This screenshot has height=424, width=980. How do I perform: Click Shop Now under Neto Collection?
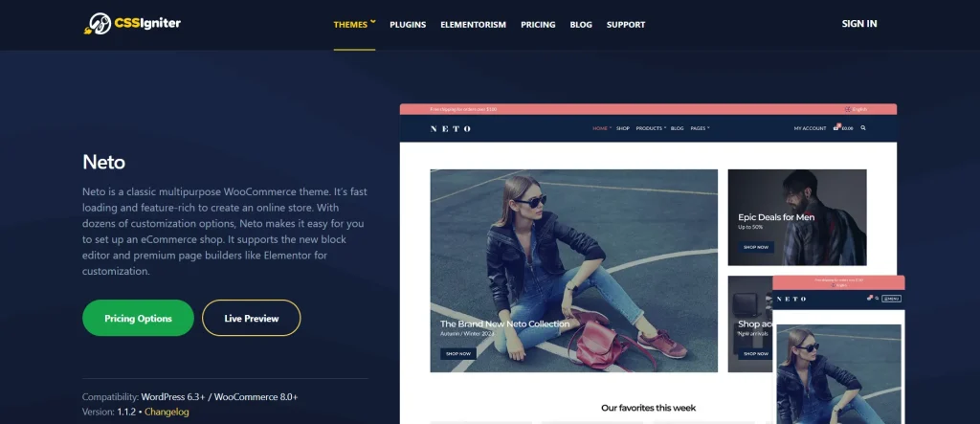458,353
